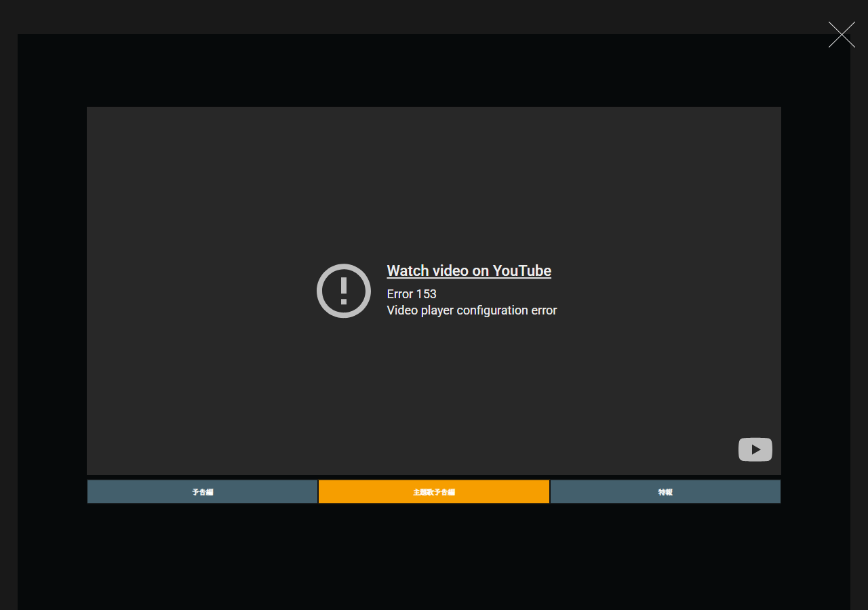Switch to the 特報 tab
The height and width of the screenshot is (610, 868).
[x=665, y=491]
